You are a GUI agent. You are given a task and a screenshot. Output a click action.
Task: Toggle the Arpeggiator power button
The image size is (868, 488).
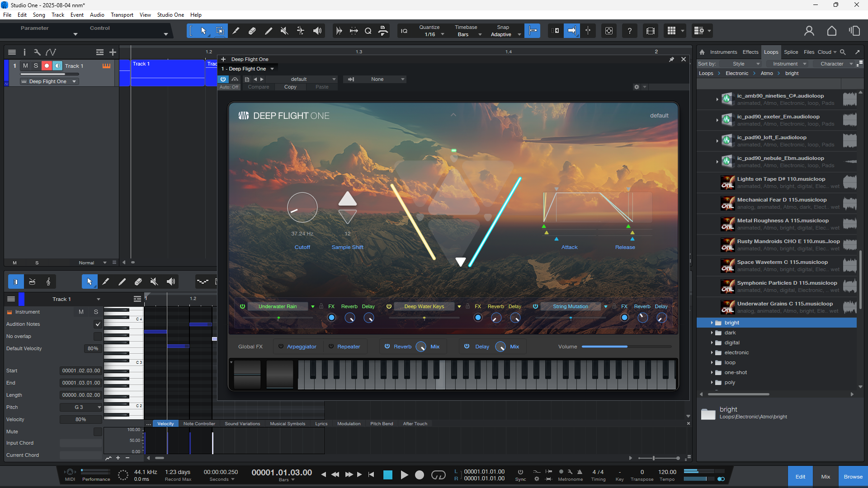281,347
